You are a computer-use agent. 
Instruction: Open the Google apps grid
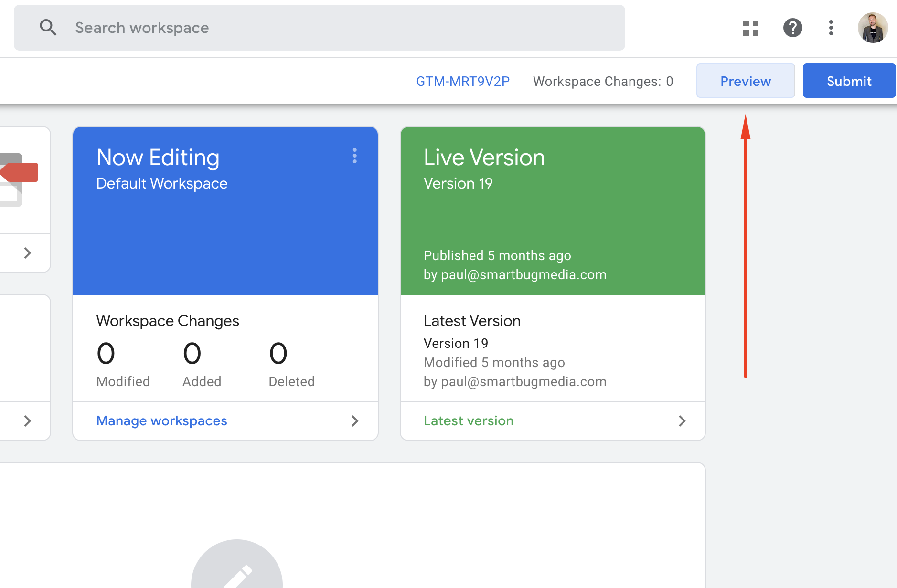click(750, 28)
